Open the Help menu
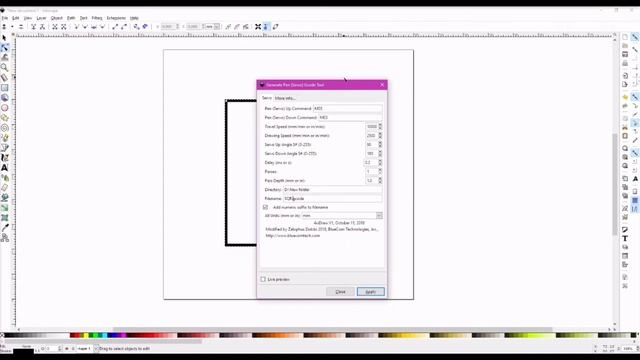The height and width of the screenshot is (360, 640). [x=134, y=18]
